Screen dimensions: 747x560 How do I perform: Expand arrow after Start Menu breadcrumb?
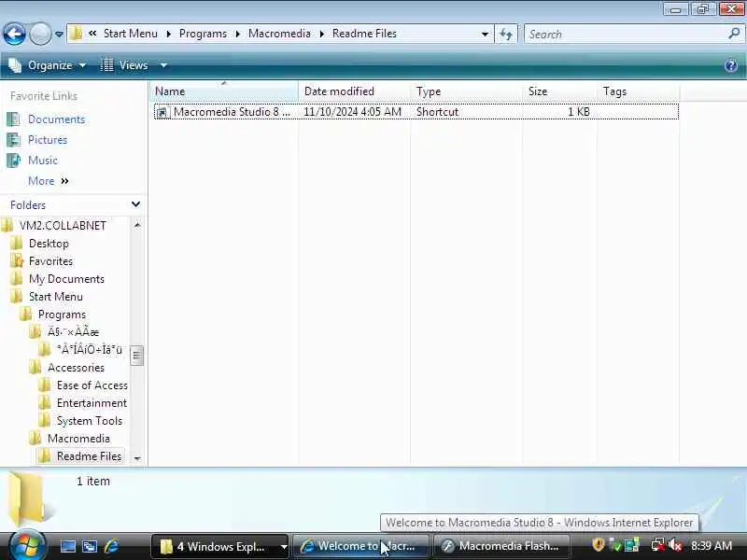pos(169,34)
